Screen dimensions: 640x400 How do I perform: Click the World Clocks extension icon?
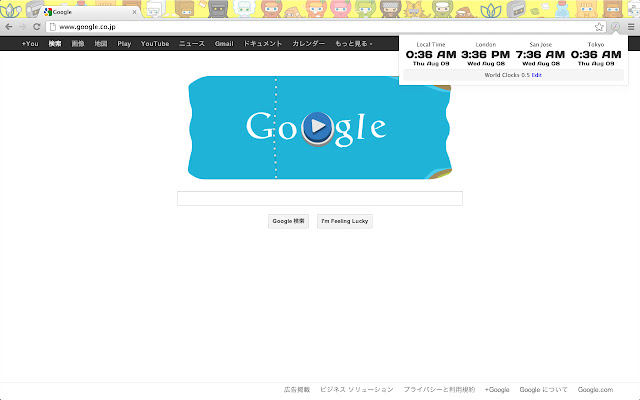pos(615,27)
